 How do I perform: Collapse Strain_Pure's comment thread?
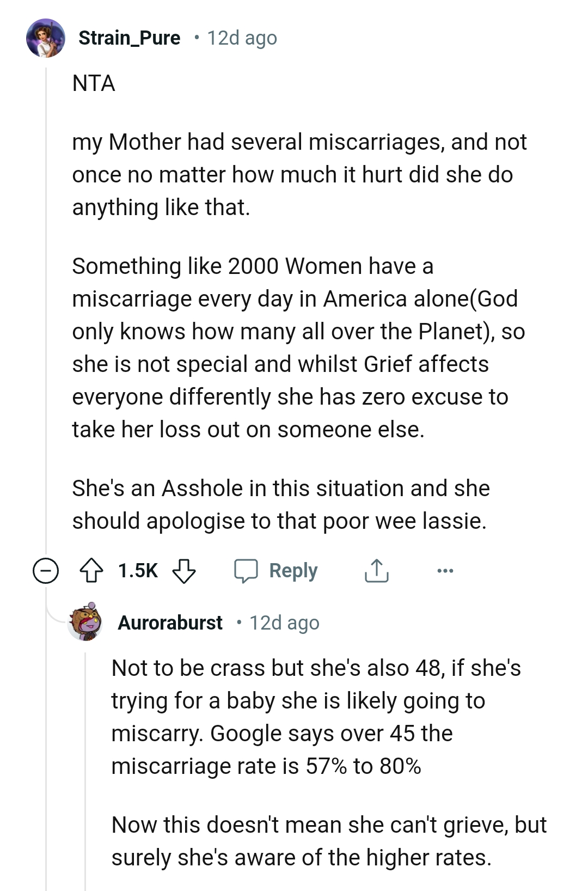[45, 571]
